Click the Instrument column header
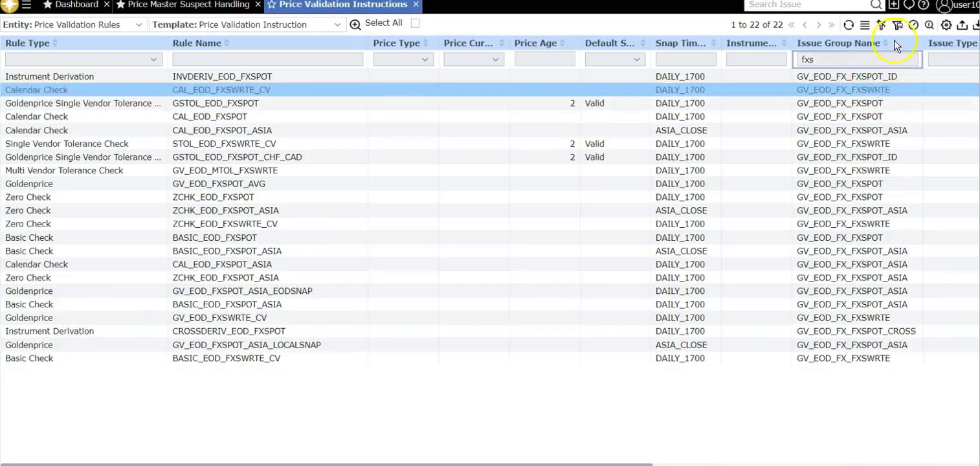Image resolution: width=980 pixels, height=466 pixels. [x=752, y=43]
